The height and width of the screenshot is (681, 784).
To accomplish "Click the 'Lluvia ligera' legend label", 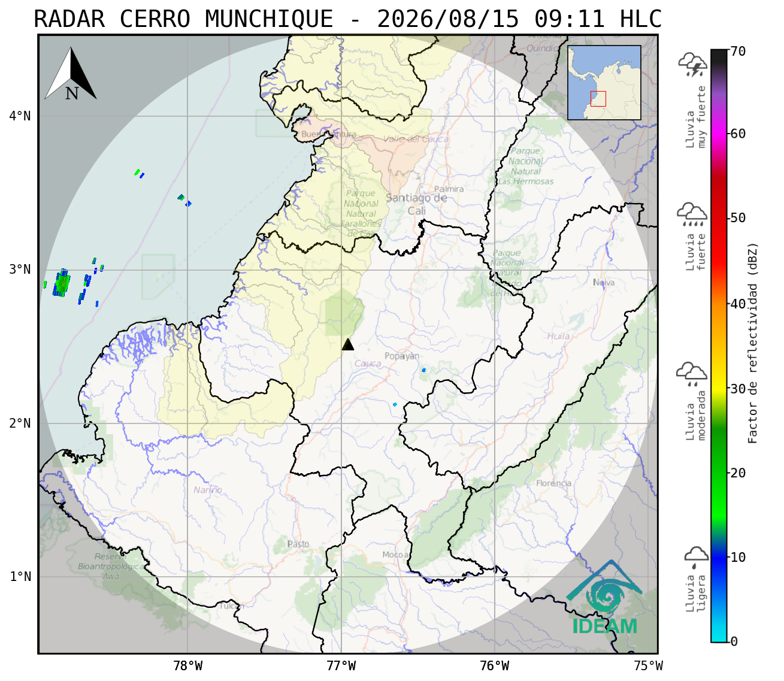I will tap(696, 594).
